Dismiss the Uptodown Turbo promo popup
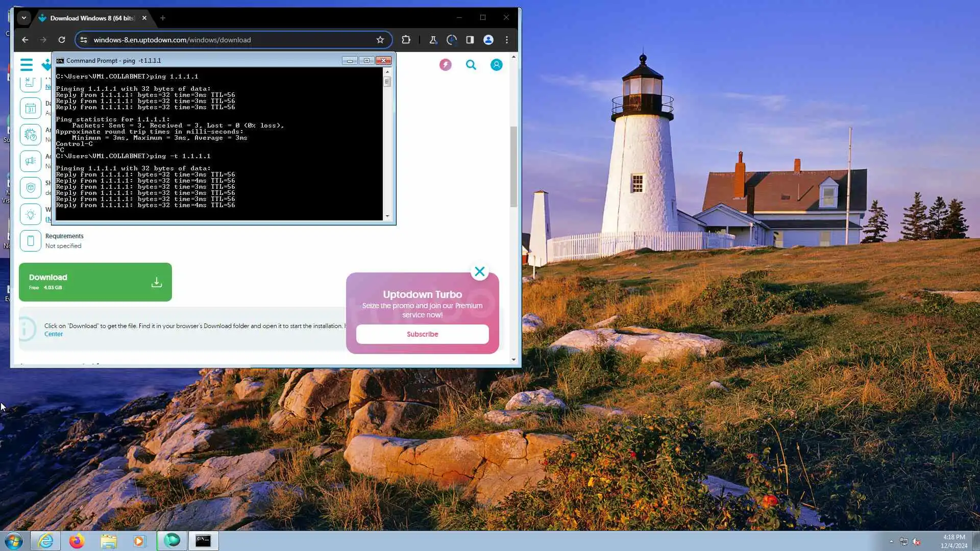The image size is (980, 551). [479, 271]
